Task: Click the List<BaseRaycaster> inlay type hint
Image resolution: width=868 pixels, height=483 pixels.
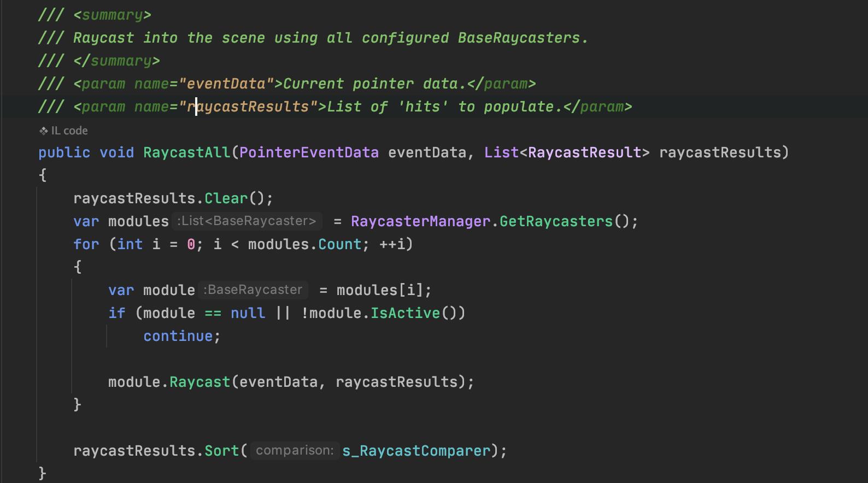Action: pyautogui.click(x=247, y=221)
